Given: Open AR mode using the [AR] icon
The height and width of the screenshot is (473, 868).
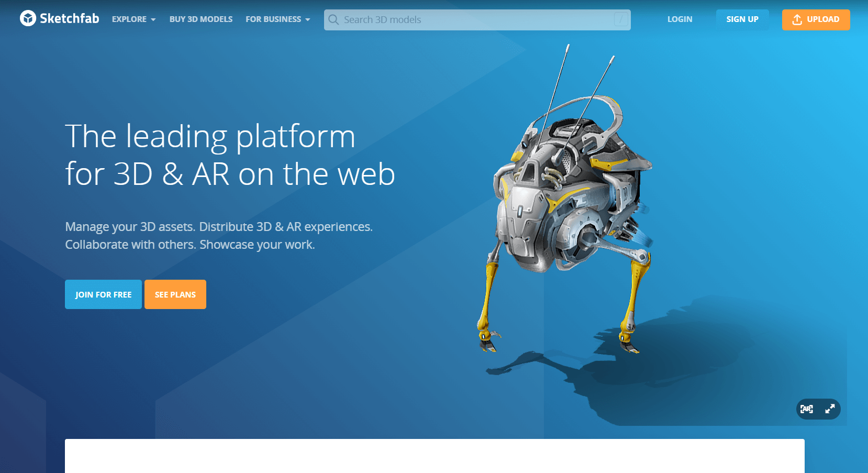Looking at the screenshot, I should pyautogui.click(x=807, y=409).
